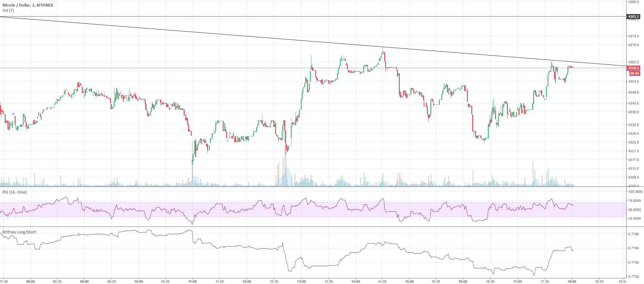Click the 13:00 time axis label
644x284 pixels.
coord(301,282)
